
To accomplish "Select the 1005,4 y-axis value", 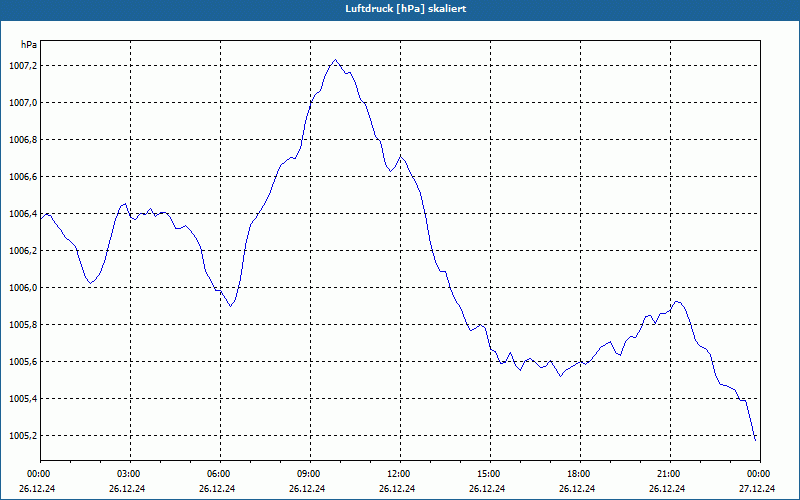I will pos(23,398).
